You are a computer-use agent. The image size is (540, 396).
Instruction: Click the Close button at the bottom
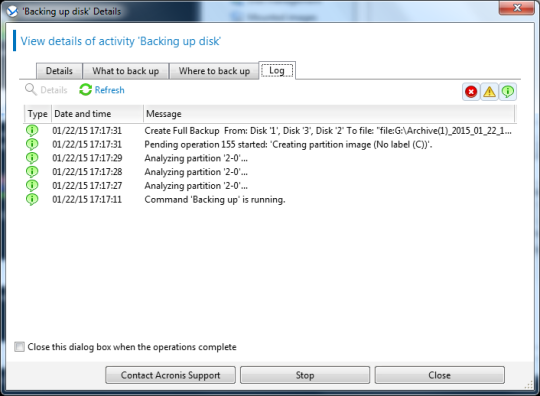tap(439, 375)
